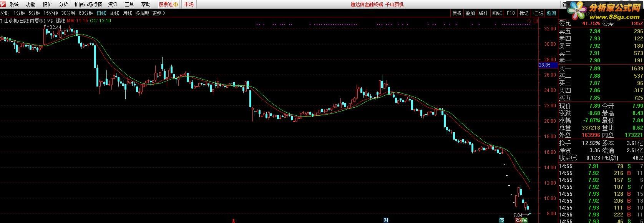Image resolution: width=644 pixels, height=223 pixels.
Task: Click the 现价 value 7.89
Action: click(x=594, y=106)
